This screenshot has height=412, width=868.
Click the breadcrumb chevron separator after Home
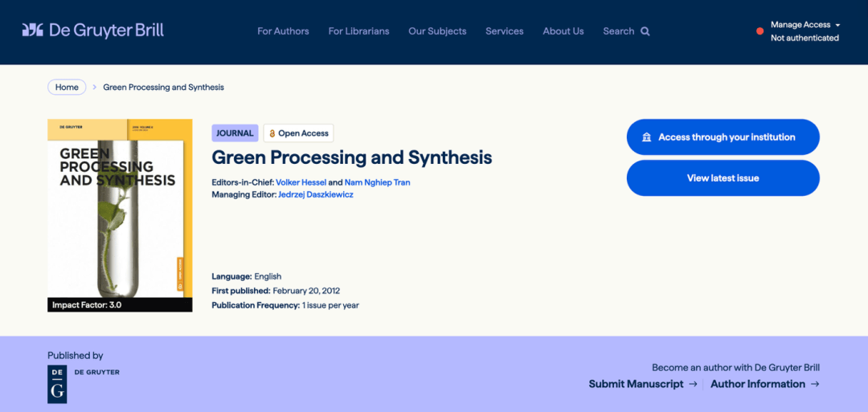pyautogui.click(x=95, y=88)
